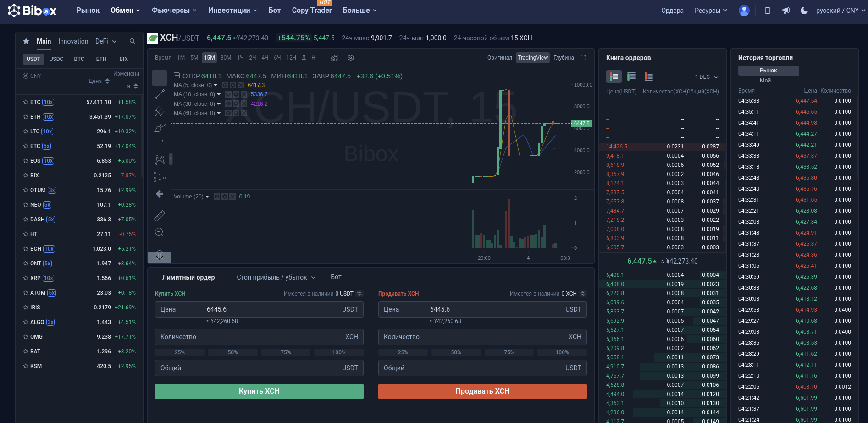
Task: Set buy amount to 50% on slider
Action: click(x=232, y=352)
